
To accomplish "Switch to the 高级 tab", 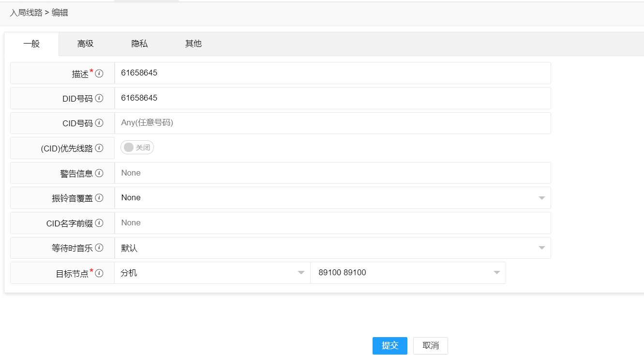I will 85,44.
